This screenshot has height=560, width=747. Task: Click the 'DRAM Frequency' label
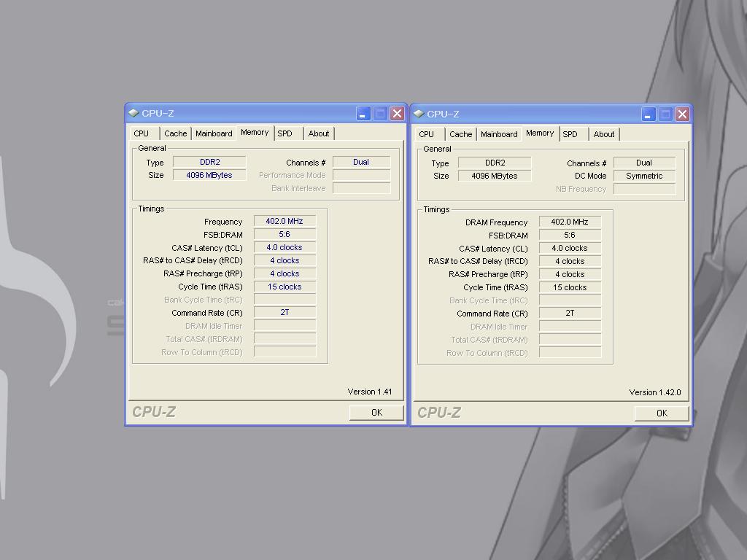click(x=496, y=223)
